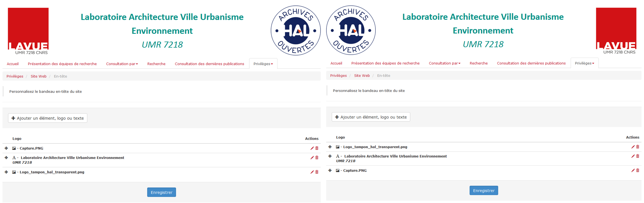Click Capture.PNG file name in left panel

(31, 148)
